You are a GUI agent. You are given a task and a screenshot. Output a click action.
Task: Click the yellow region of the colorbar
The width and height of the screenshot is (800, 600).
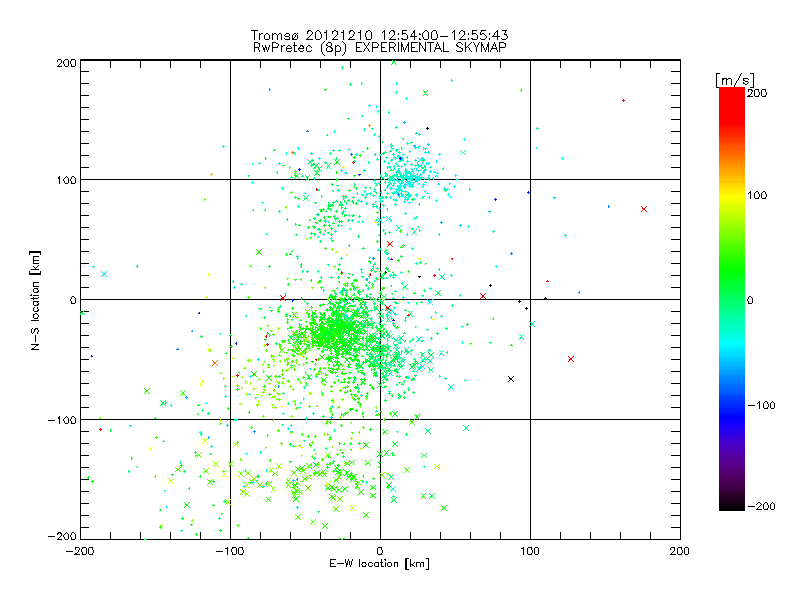point(732,196)
